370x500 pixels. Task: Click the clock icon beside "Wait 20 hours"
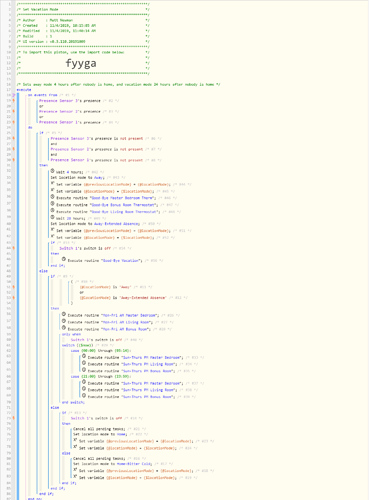pos(53,217)
